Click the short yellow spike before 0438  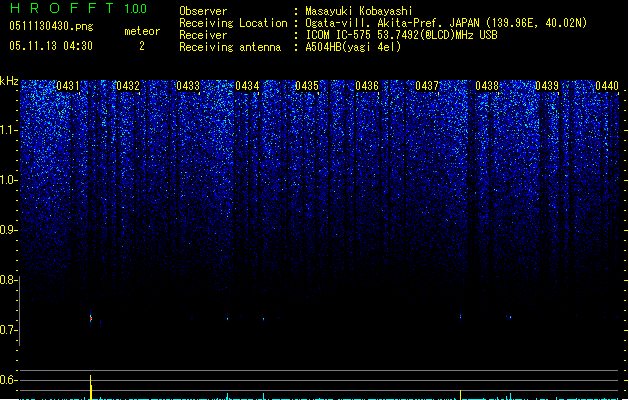click(x=460, y=395)
